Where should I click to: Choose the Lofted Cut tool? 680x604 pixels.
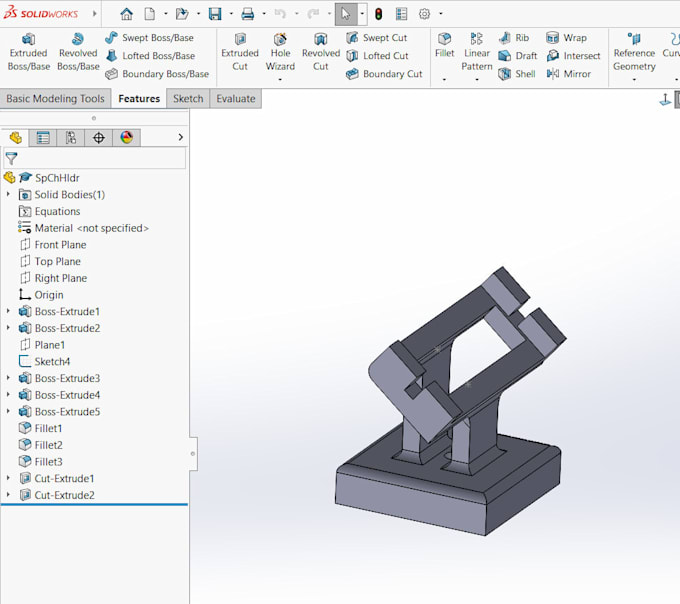tap(377, 56)
